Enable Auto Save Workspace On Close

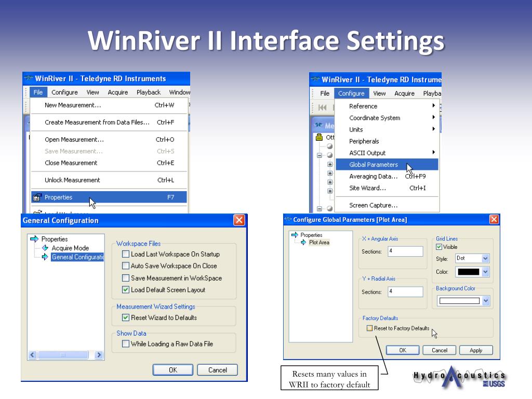tap(126, 265)
